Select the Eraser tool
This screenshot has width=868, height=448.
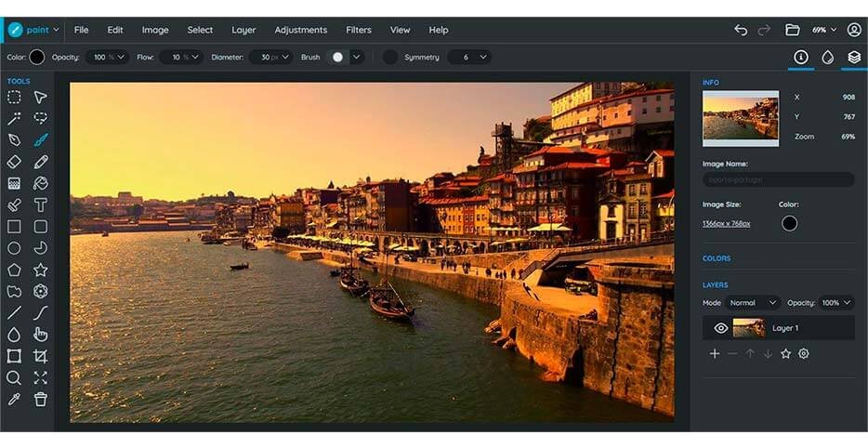point(14,162)
